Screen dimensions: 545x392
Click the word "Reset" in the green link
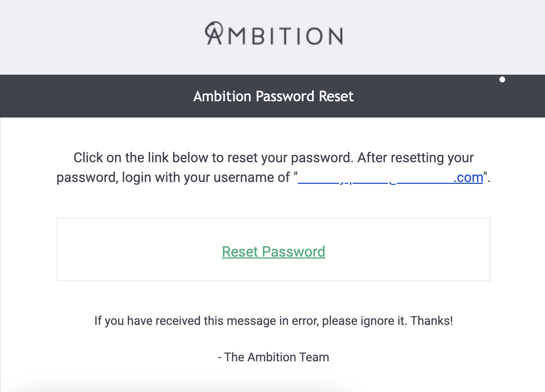[x=240, y=252]
